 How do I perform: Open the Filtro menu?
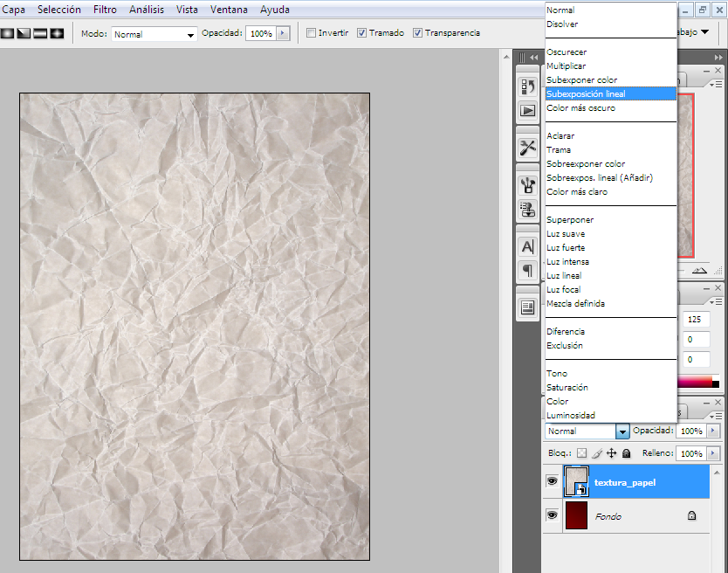point(105,10)
